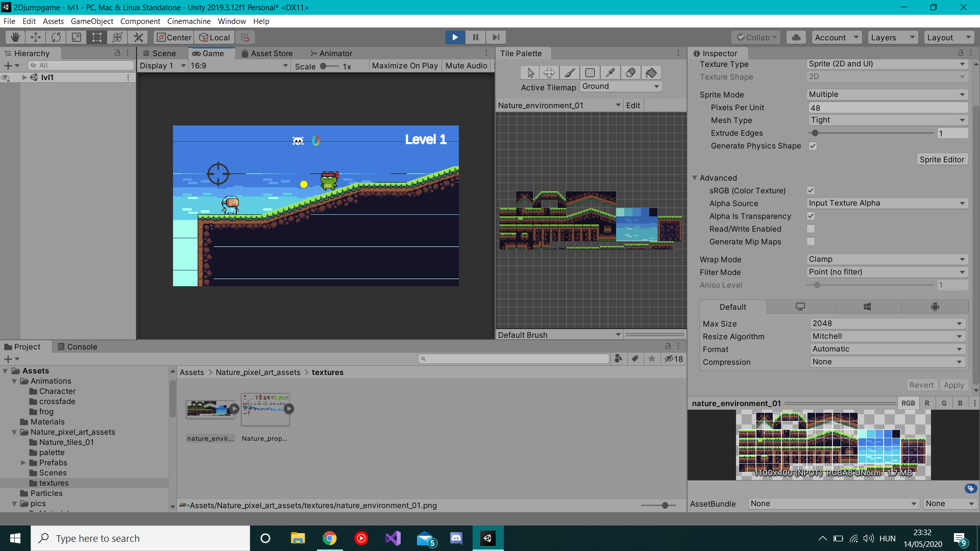Screen dimensions: 980x551
Task: Open Sprite Mode dropdown
Action: point(887,94)
